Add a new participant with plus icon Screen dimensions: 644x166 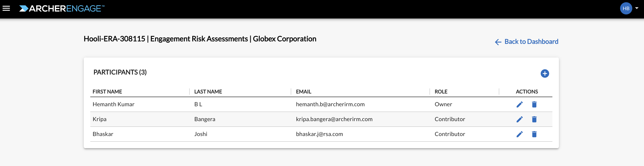click(x=545, y=74)
